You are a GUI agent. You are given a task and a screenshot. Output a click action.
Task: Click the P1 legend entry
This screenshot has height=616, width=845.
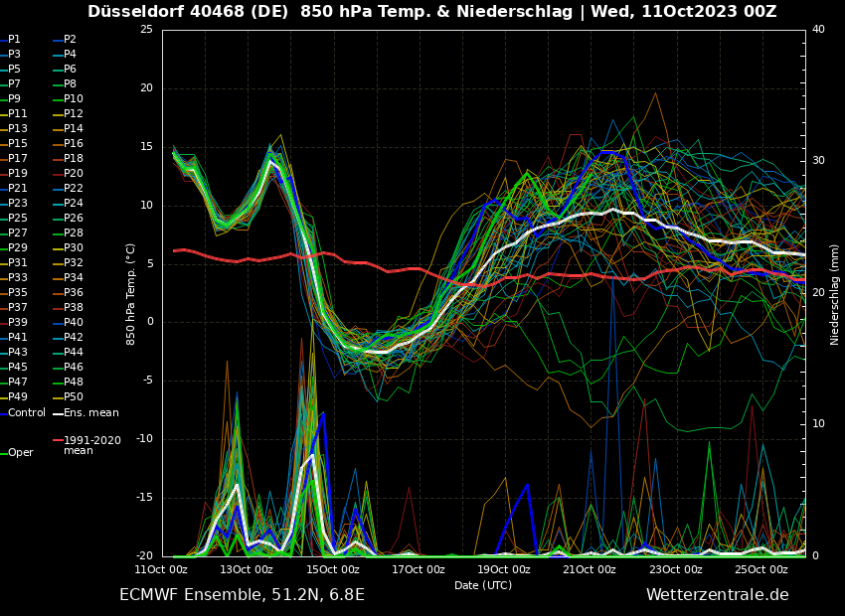pyautogui.click(x=14, y=39)
